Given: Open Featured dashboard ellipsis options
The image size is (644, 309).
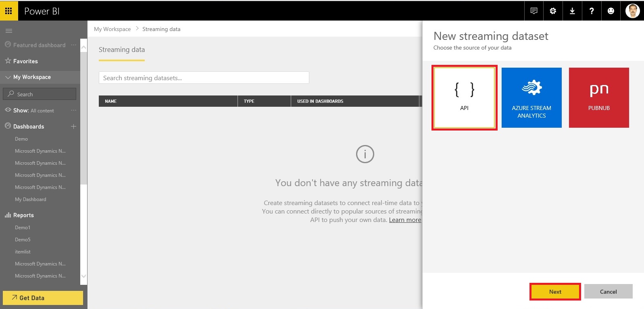Looking at the screenshot, I should (x=73, y=45).
